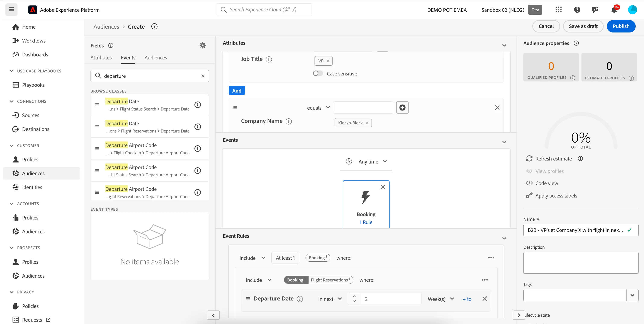Viewport: 644px width, 324px height.
Task: Open the equals operator dropdown
Action: click(318, 108)
